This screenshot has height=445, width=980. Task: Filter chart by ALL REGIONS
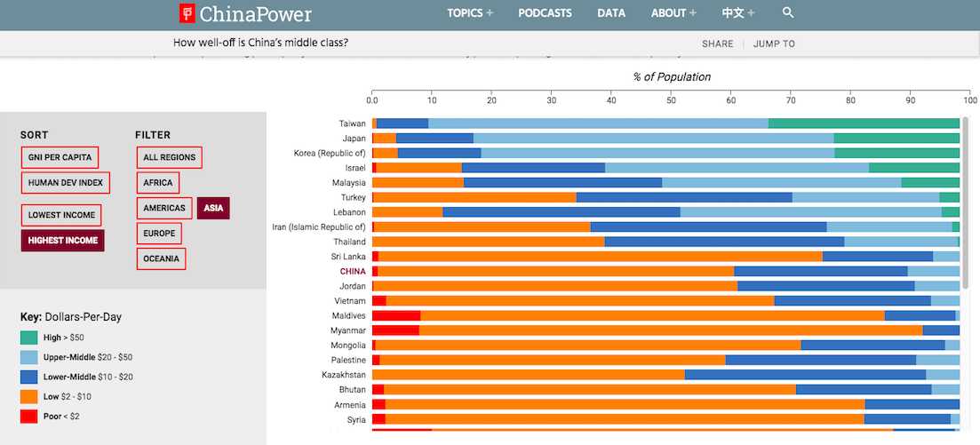(x=170, y=157)
